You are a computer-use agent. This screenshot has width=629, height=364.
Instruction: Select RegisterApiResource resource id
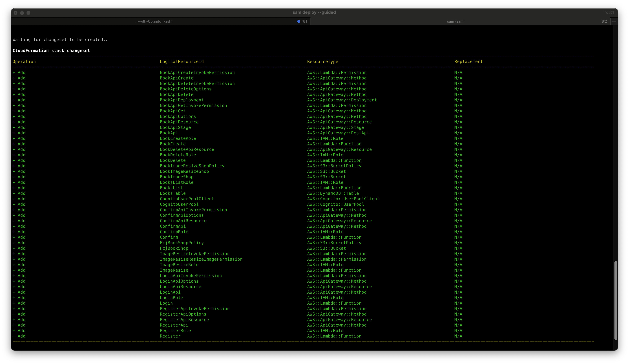tap(184, 320)
